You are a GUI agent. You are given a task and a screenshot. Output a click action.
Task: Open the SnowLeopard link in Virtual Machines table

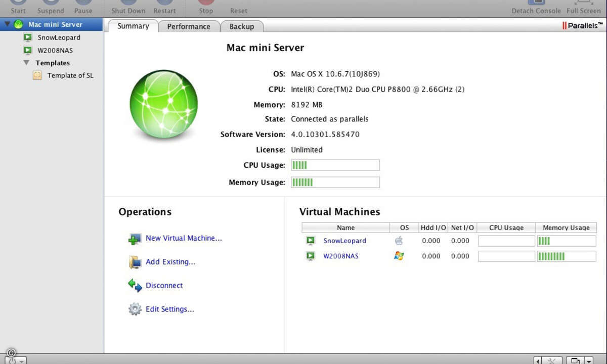[344, 241]
